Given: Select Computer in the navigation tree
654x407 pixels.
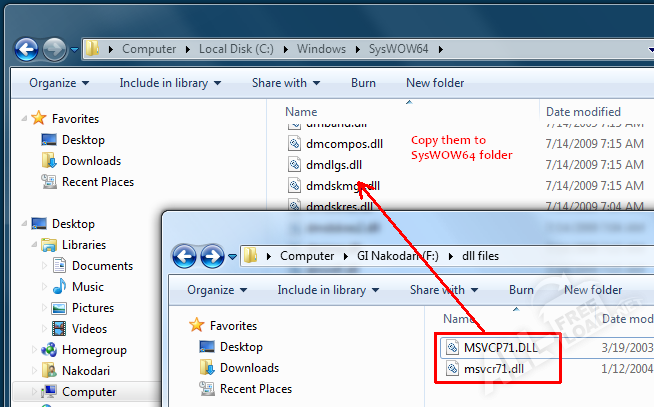Looking at the screenshot, I should click(89, 392).
